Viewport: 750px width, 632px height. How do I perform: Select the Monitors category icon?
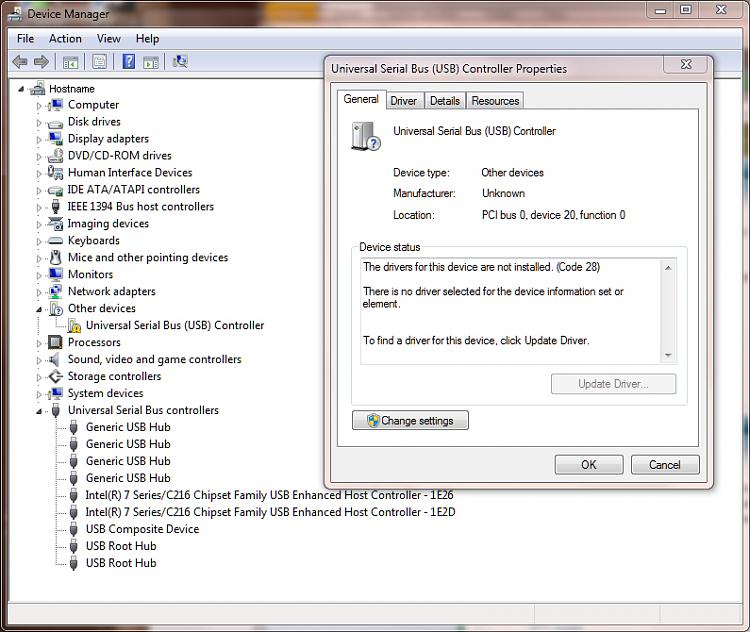55,274
